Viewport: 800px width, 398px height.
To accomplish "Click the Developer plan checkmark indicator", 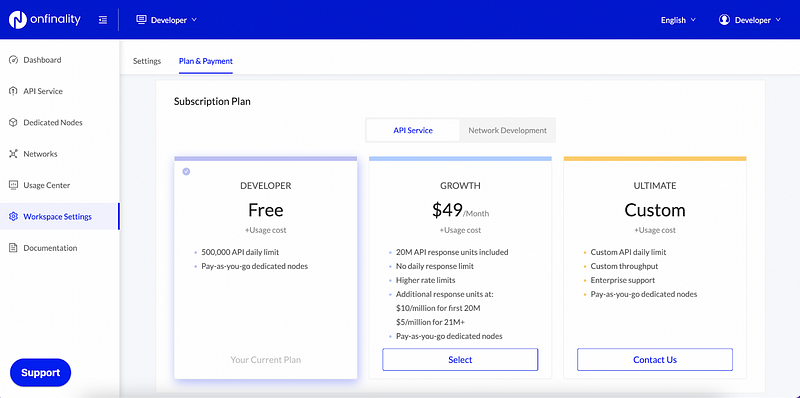I will point(186,171).
